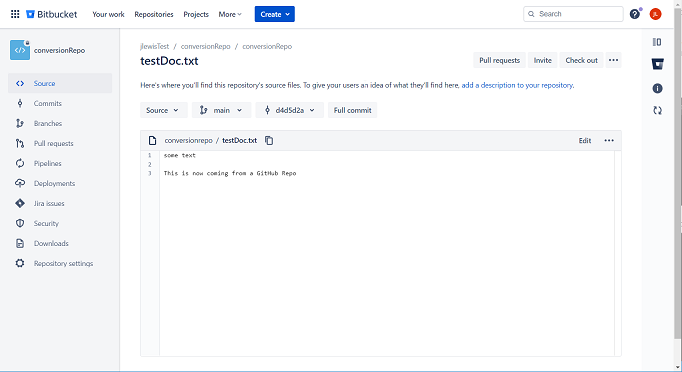
Task: Click the Branches sidebar icon
Action: (x=20, y=123)
